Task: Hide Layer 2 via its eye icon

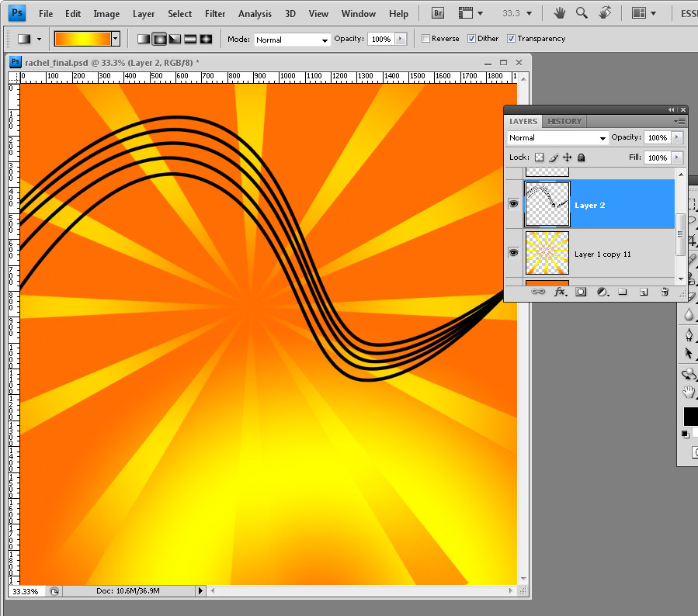Action: pos(513,204)
